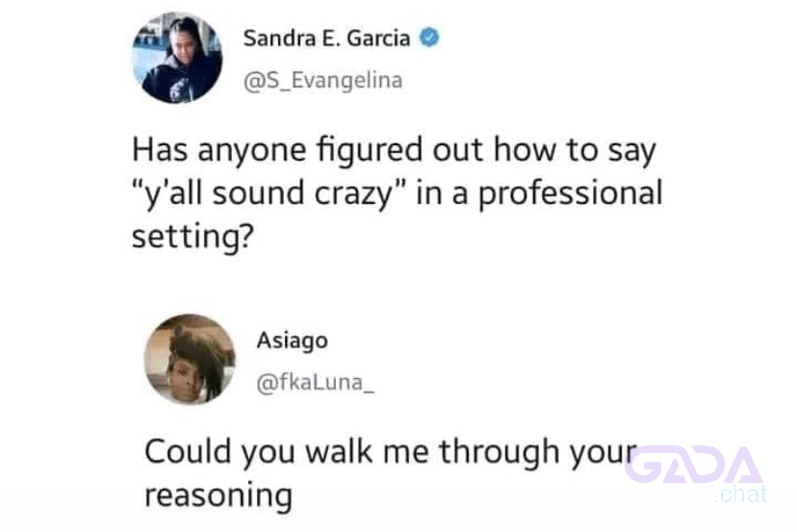
Task: Click the word "reasoning" in the reply
Action: point(219,496)
